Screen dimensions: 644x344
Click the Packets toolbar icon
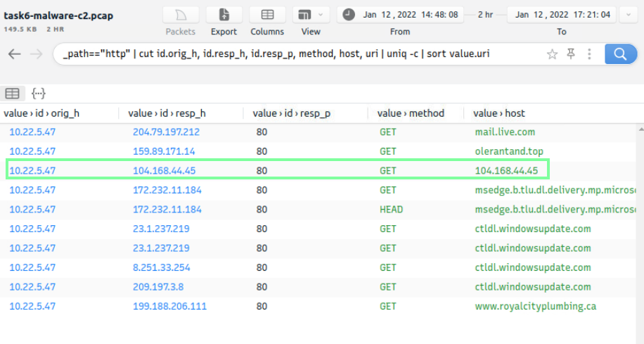point(180,15)
